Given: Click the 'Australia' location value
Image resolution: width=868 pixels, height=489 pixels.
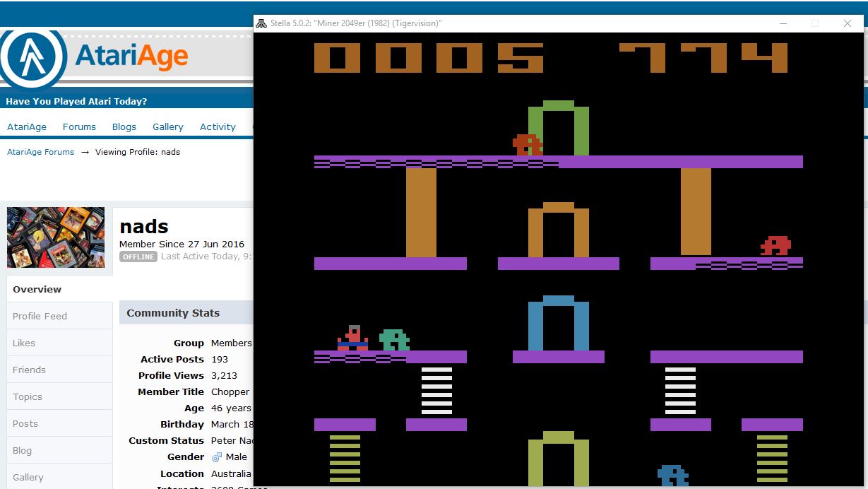Looking at the screenshot, I should pyautogui.click(x=231, y=473).
